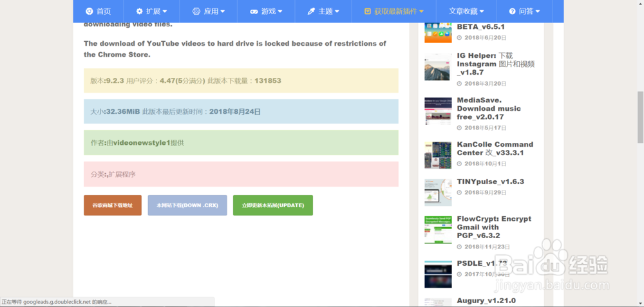The image size is (644, 307).
Task: Click the FlowCrypt thumbnail image
Action: [438, 230]
